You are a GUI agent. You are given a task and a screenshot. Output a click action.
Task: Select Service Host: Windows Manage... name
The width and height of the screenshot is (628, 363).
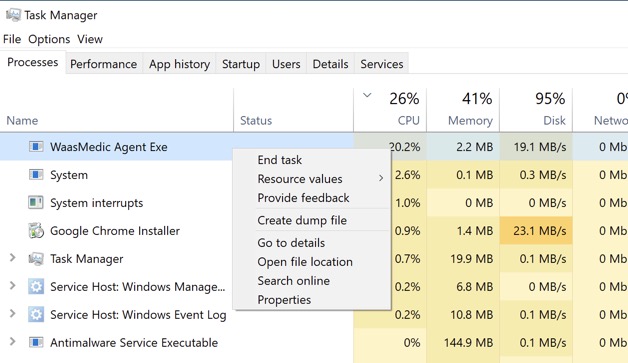pos(137,287)
